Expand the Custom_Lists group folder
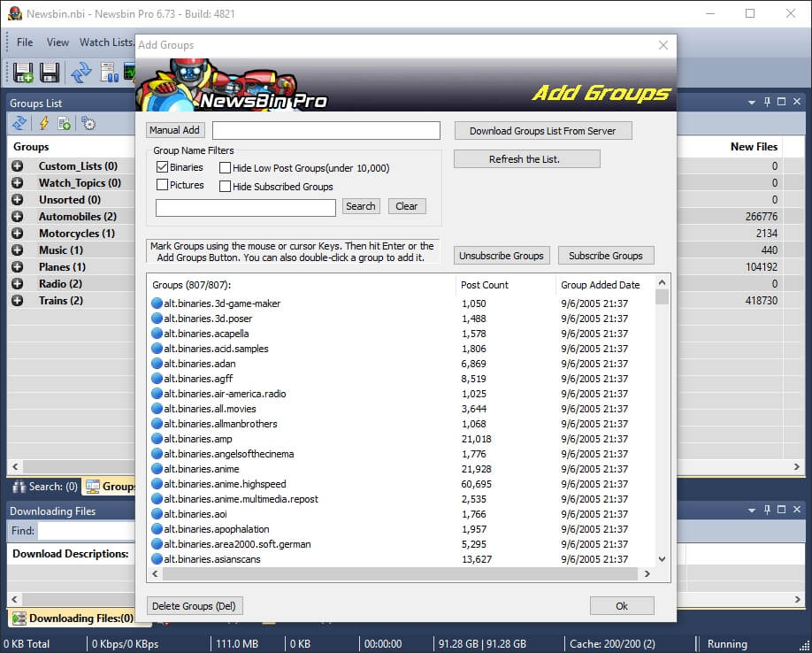The width and height of the screenshot is (812, 653). [17, 166]
